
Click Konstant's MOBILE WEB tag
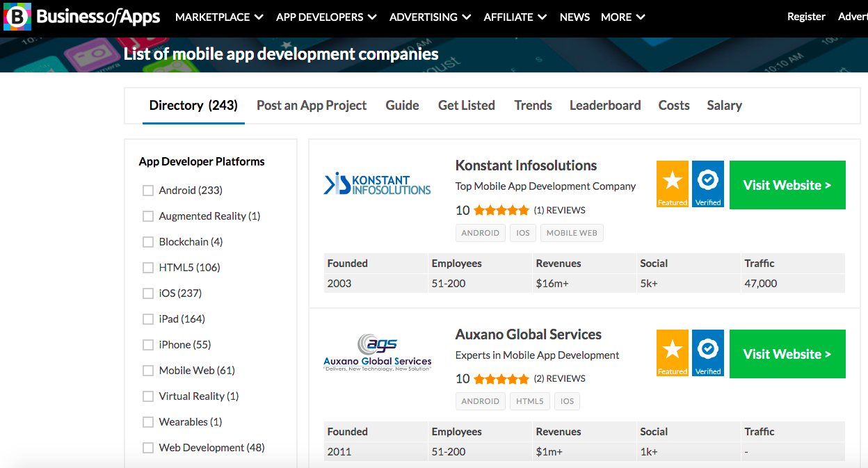click(x=572, y=233)
